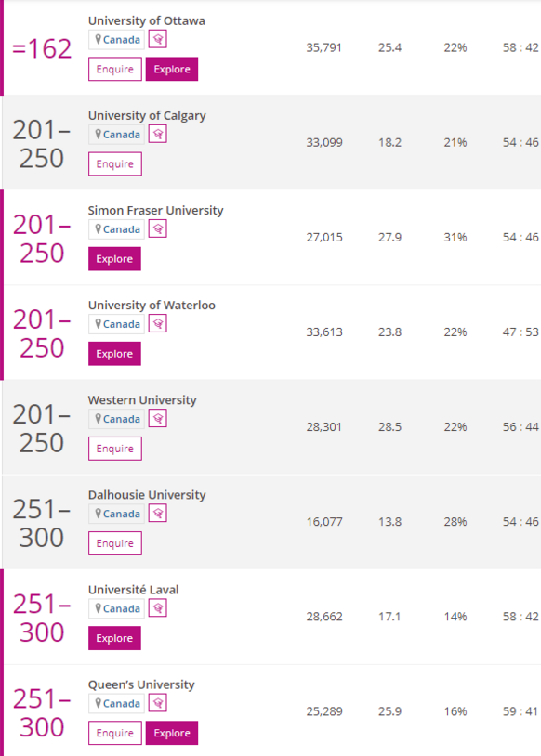Open the Université Laval name link

click(133, 590)
